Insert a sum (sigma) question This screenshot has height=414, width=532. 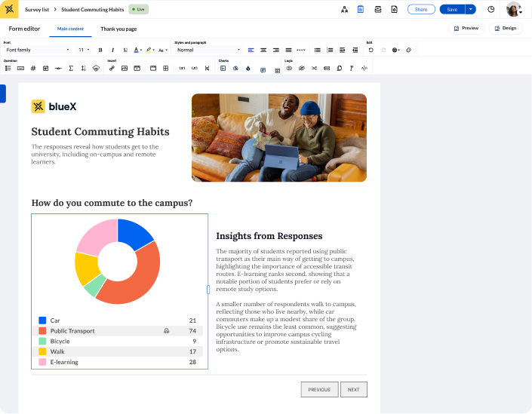(71, 68)
